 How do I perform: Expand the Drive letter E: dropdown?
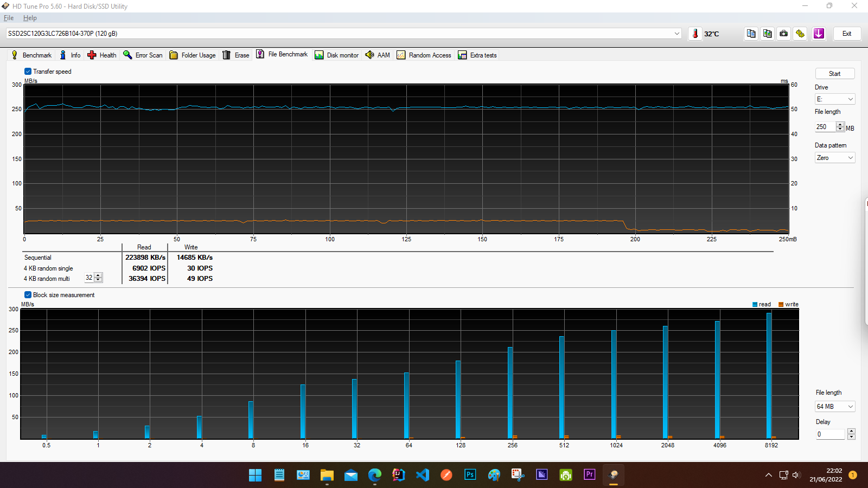point(835,99)
